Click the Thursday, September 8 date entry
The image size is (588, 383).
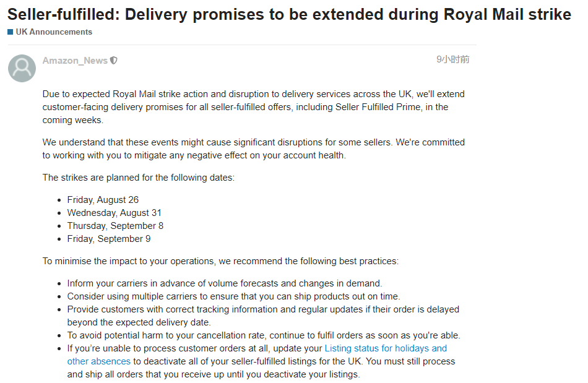click(115, 226)
